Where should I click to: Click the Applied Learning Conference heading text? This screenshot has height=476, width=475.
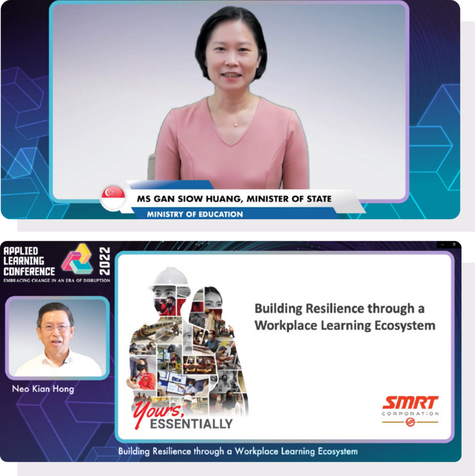click(29, 261)
